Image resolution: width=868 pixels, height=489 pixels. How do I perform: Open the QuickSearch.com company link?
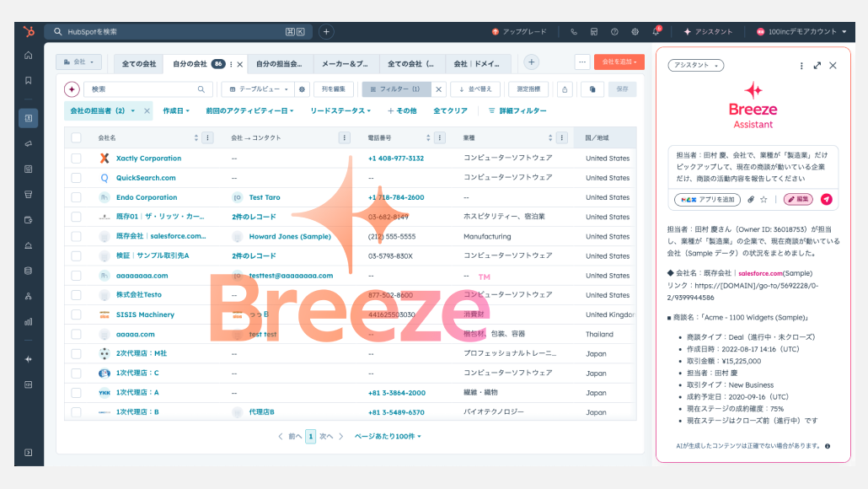[146, 178]
